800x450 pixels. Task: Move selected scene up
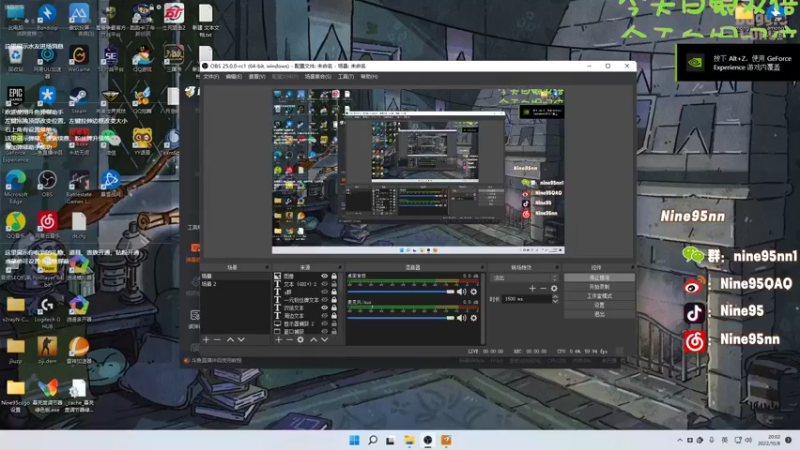[x=230, y=339]
